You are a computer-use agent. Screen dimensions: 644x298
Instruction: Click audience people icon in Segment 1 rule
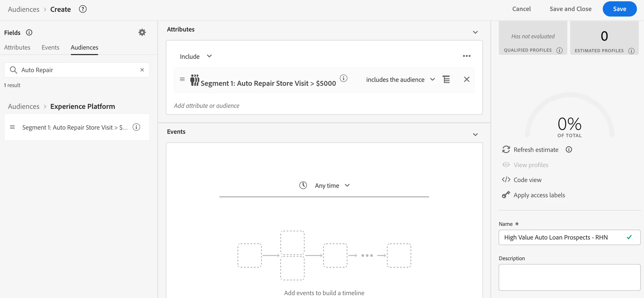pos(195,80)
